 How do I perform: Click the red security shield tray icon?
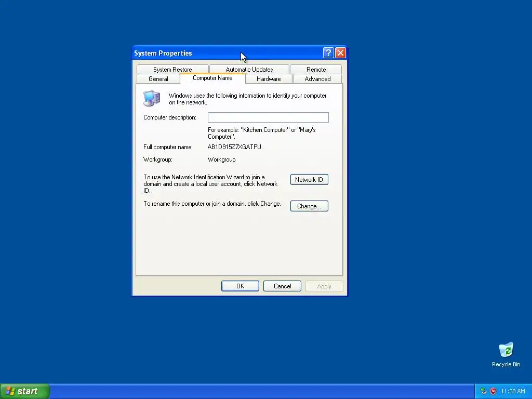click(493, 391)
